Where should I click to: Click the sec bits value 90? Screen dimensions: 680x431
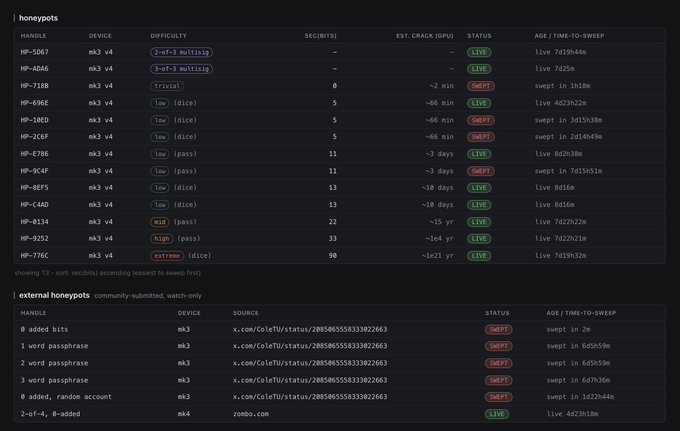(333, 256)
